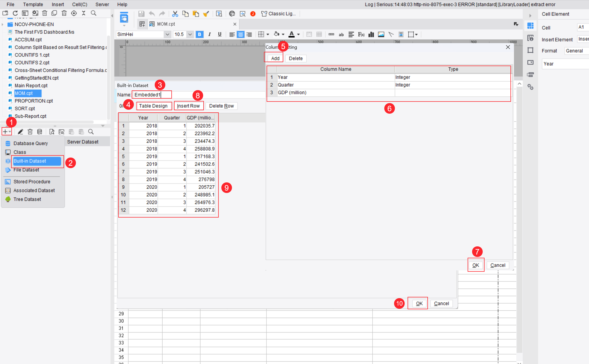Screen dimensions: 589x364
Task: Click the web preview globe icon
Action: pos(232,14)
